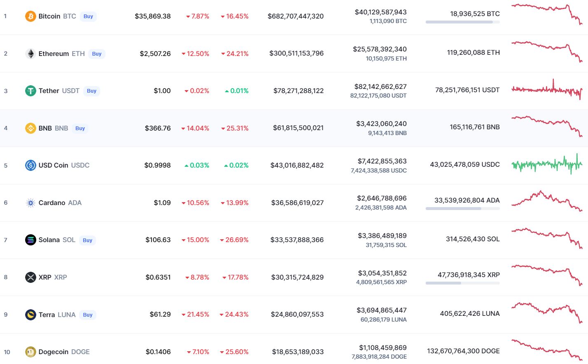The height and width of the screenshot is (364, 588).
Task: Click the Cardano dotted logo icon
Action: [x=30, y=203]
